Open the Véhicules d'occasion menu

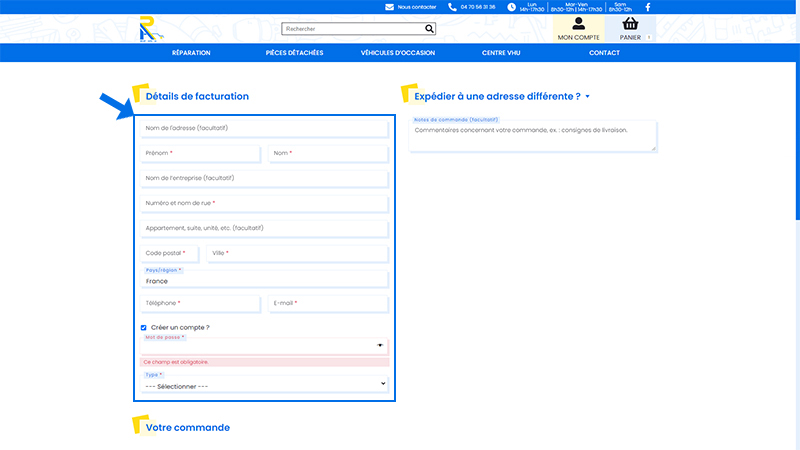tap(398, 53)
